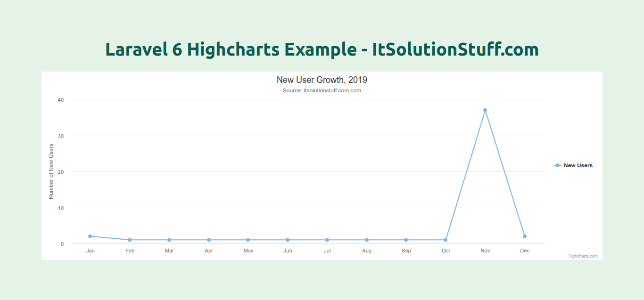This screenshot has height=300, width=644.
Task: Click the Source: itsolutionstuff.com.com subtitle
Action: pos(322,90)
